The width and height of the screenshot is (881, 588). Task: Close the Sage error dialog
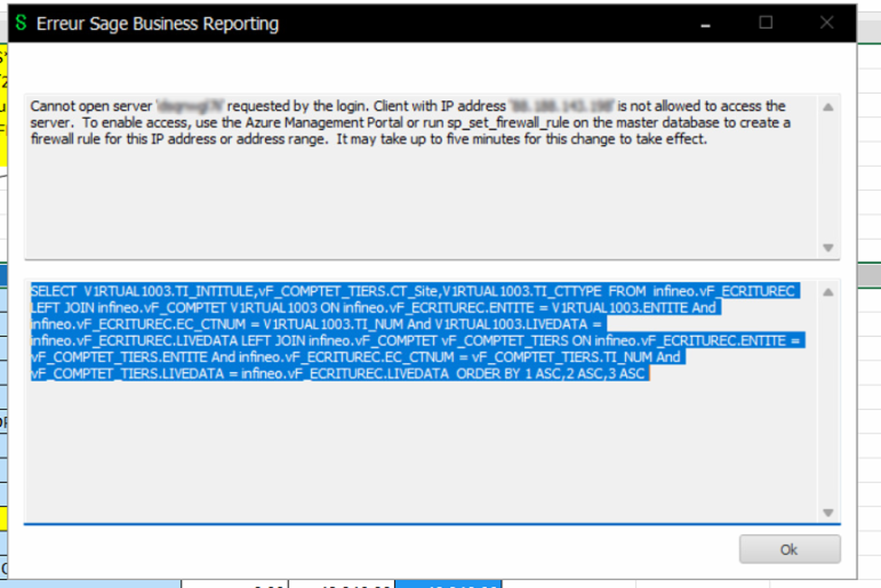coord(827,23)
